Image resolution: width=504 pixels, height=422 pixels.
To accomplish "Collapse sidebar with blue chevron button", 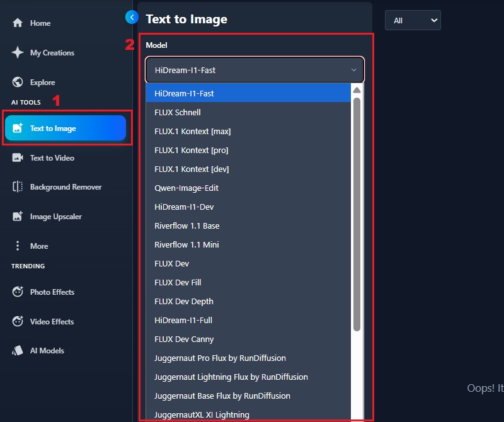I will pyautogui.click(x=132, y=17).
